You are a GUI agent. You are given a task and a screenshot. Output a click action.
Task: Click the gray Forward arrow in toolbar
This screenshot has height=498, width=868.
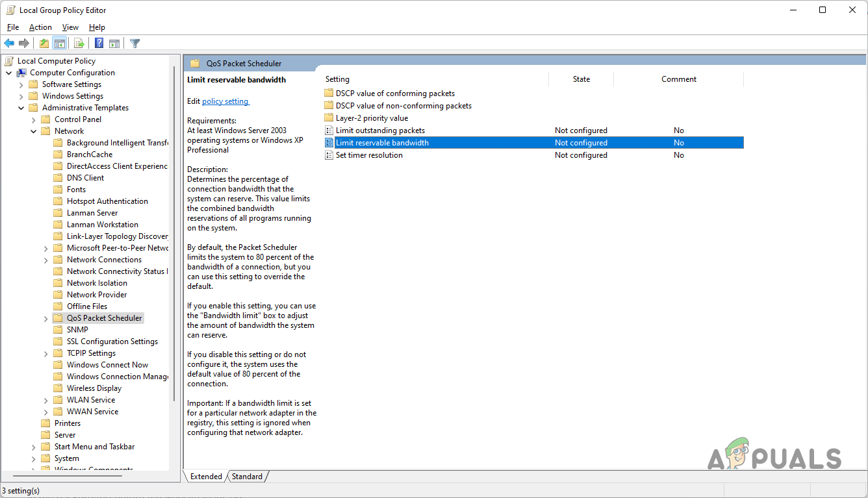point(24,44)
